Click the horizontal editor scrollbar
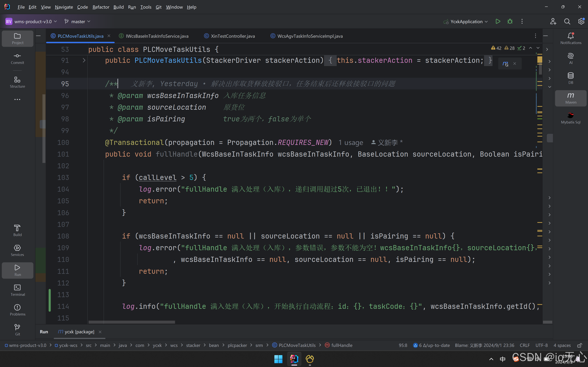Screen dimensions: 588x367 (x=131, y=322)
